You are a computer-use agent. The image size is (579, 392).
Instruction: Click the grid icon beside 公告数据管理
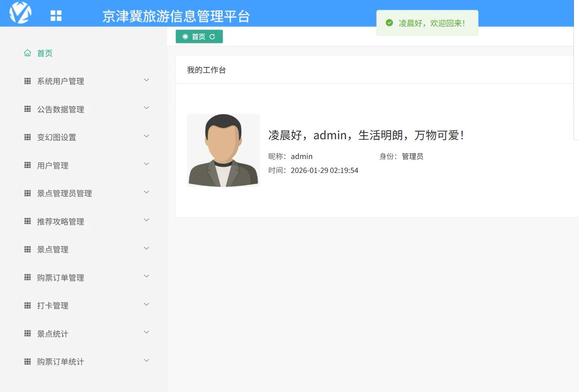tap(27, 109)
